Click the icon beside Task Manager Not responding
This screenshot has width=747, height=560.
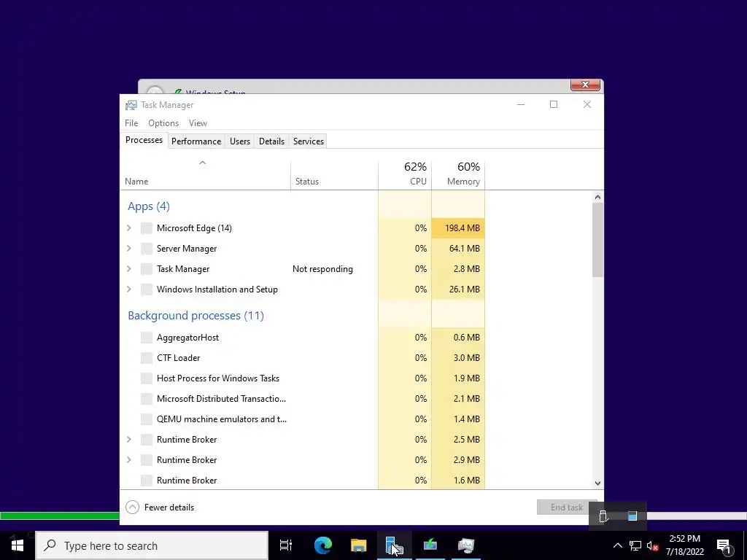coord(146,269)
